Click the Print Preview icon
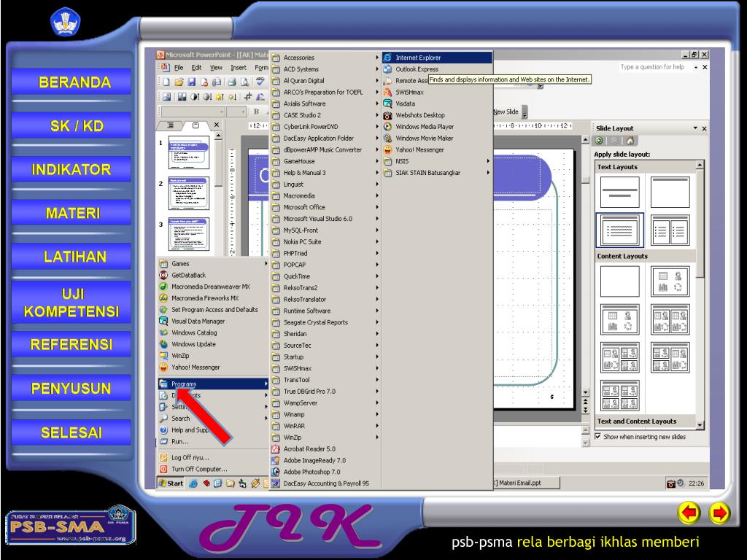This screenshot has height=560, width=747. click(x=244, y=82)
